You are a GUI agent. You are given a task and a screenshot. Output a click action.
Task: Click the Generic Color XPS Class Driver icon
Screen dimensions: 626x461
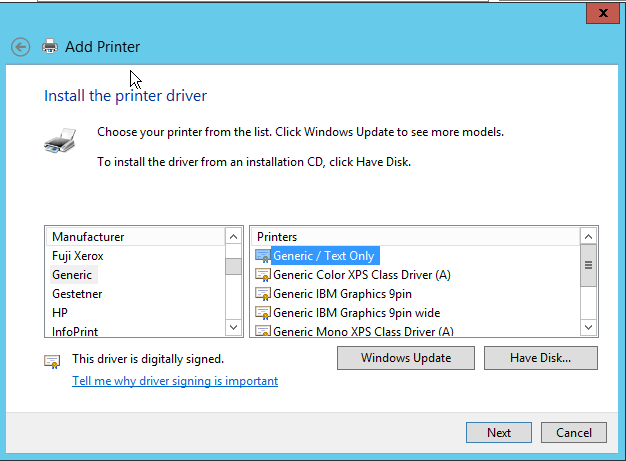[263, 275]
